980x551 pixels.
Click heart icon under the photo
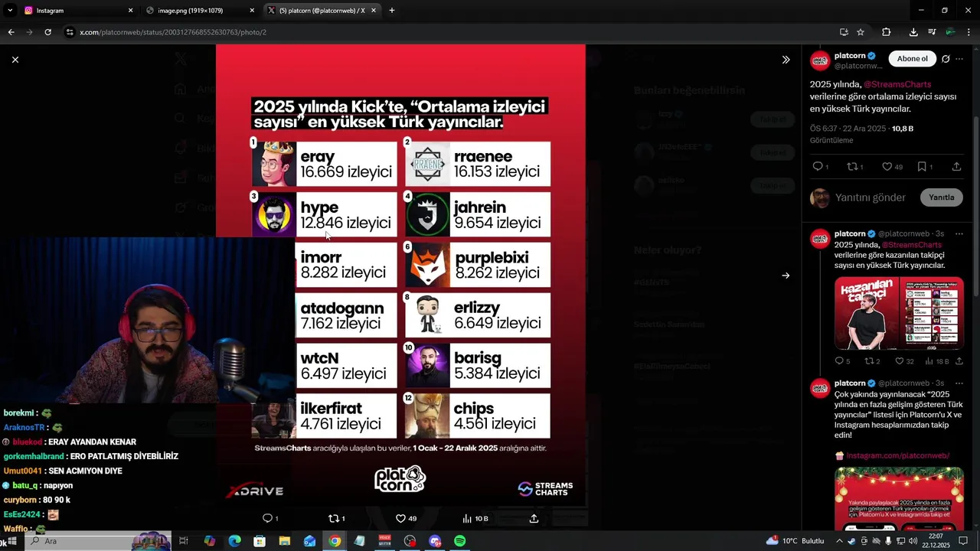tap(400, 518)
